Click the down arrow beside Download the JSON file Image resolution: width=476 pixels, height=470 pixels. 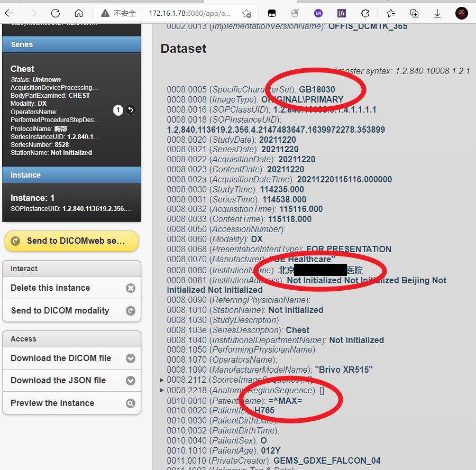click(x=131, y=381)
